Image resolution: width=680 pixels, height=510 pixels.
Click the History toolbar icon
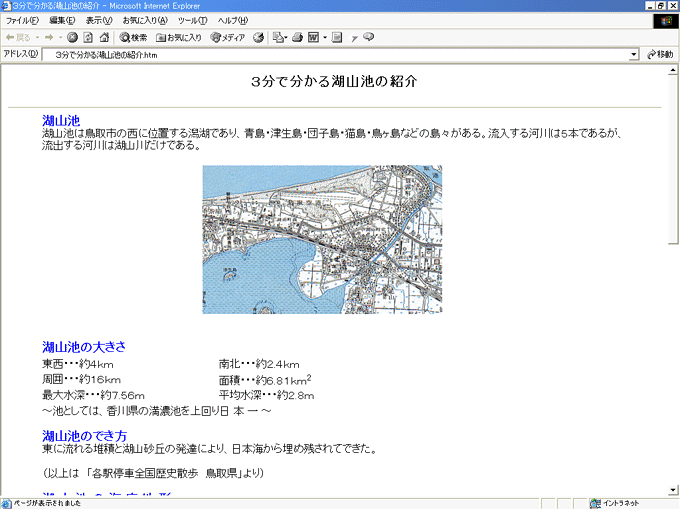tap(258, 37)
